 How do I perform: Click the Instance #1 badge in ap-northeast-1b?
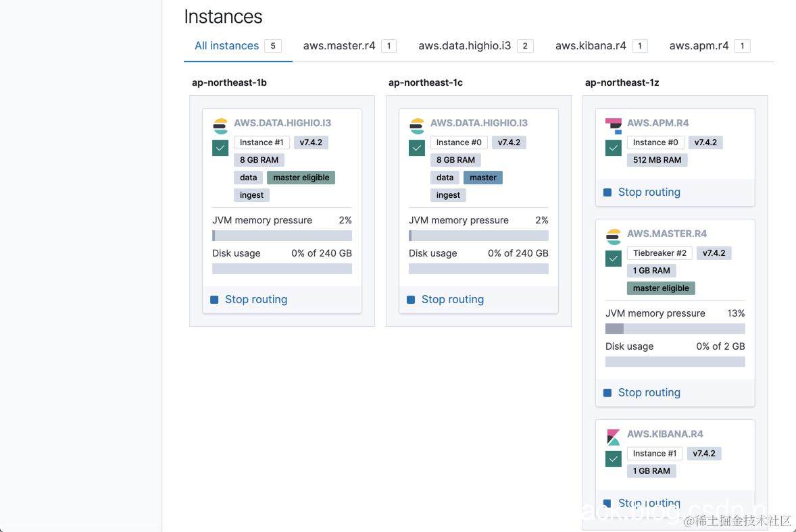262,142
